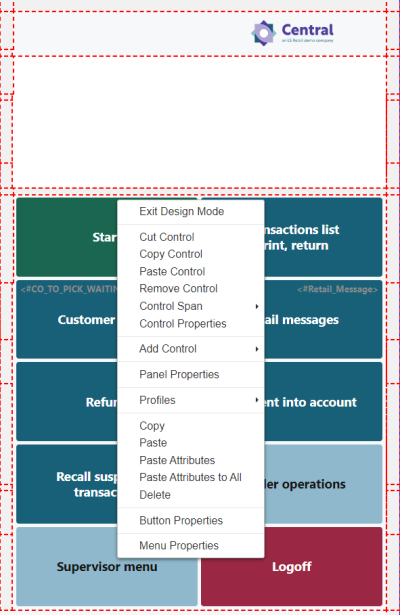Expand the Profiles submenu arrow
Screen dimensions: 400x615
point(257,400)
